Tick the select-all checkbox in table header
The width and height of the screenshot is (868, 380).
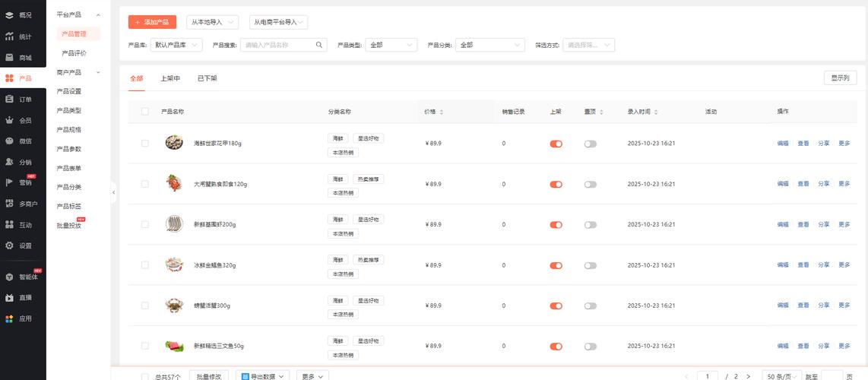(145, 112)
